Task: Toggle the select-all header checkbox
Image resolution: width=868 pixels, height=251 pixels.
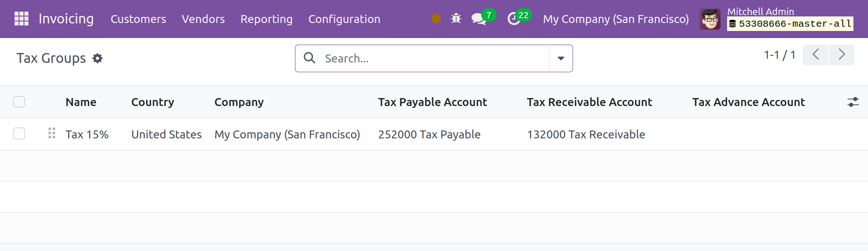Action: pyautogui.click(x=19, y=102)
